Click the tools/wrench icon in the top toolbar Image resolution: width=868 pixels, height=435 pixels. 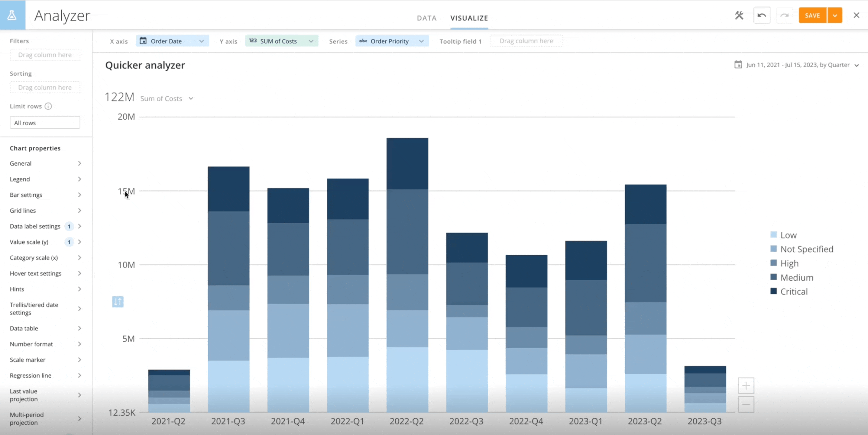[739, 15]
